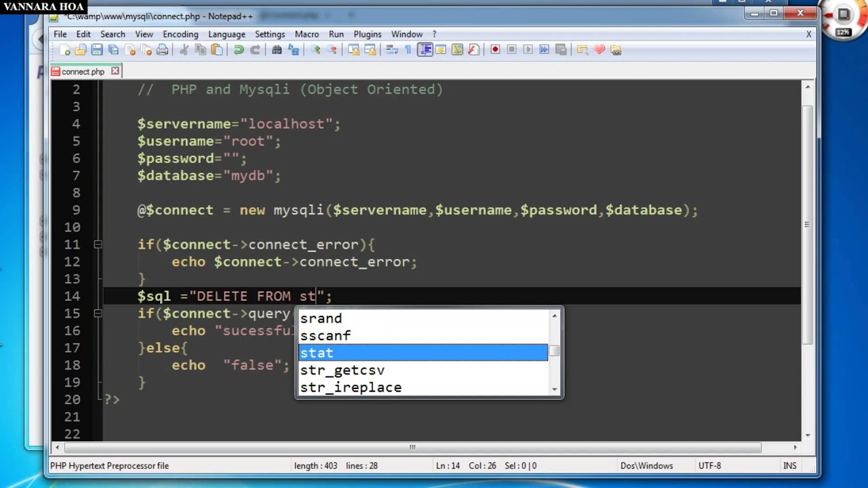
Task: Copy selection using the Copy icon
Action: [x=200, y=49]
